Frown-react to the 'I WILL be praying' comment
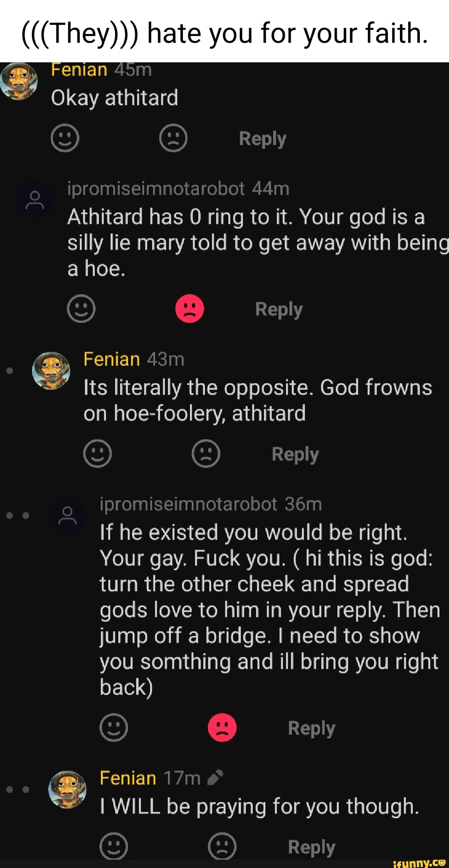Screen dimensions: 449x868 tap(222, 846)
